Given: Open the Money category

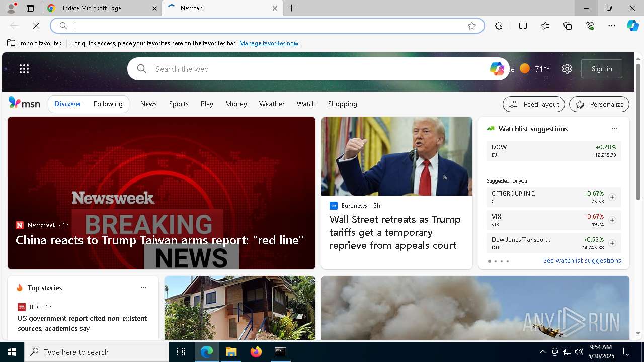Looking at the screenshot, I should coord(236,104).
